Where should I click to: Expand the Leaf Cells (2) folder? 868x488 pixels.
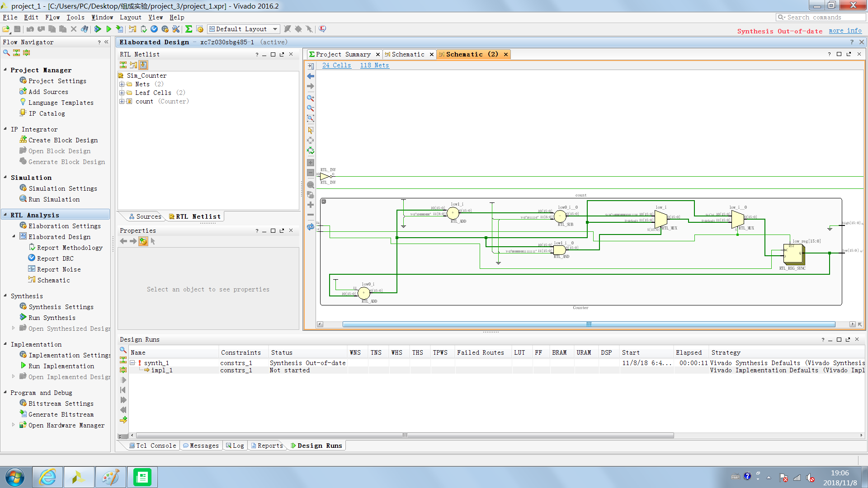click(122, 93)
